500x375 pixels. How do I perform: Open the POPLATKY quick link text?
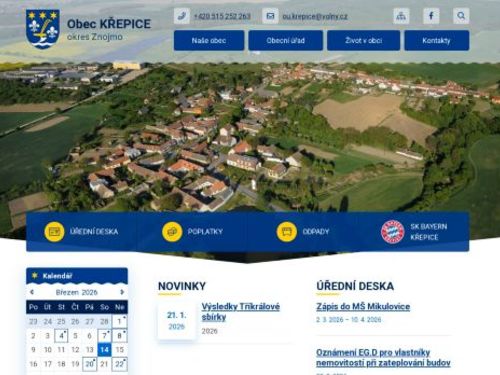(x=205, y=232)
